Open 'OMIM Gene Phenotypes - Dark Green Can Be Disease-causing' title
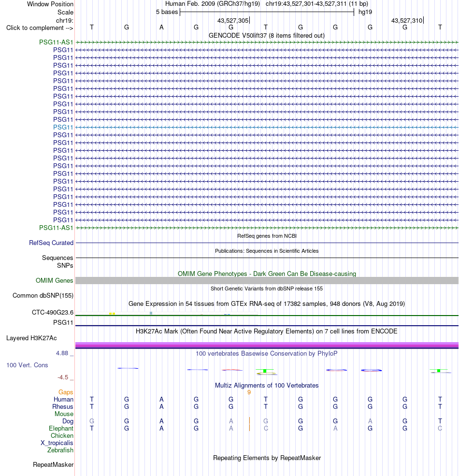The image size is (459, 476). click(x=267, y=274)
